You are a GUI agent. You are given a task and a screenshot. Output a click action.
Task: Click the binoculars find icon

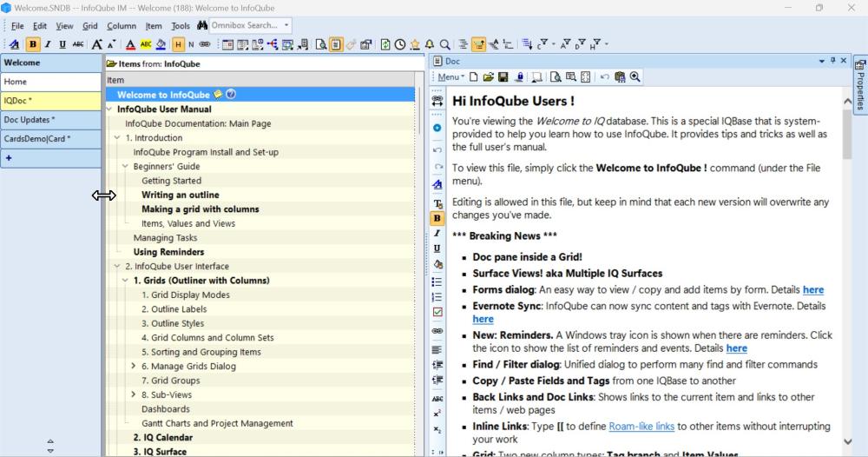click(x=202, y=25)
